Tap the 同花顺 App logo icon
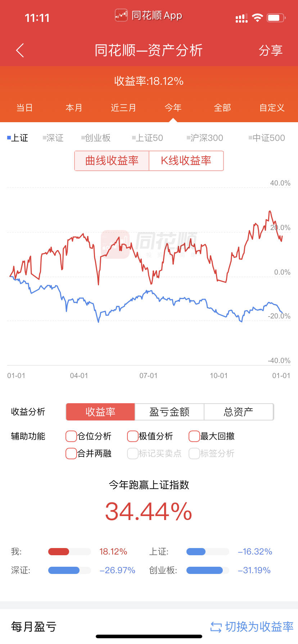This screenshot has width=298, height=644. [121, 15]
